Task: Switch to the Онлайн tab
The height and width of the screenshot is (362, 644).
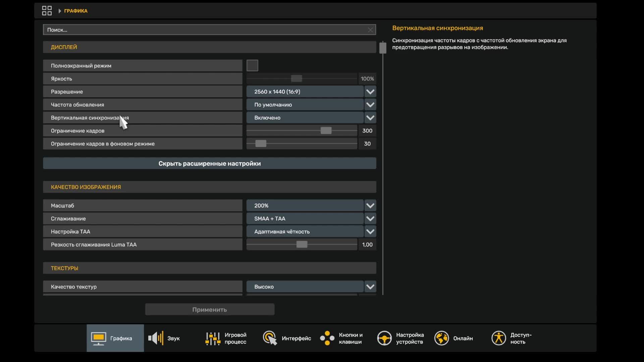Action: [459, 338]
